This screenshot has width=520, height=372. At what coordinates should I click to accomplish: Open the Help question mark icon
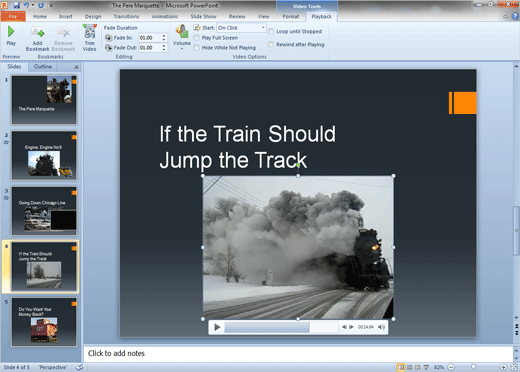(515, 16)
